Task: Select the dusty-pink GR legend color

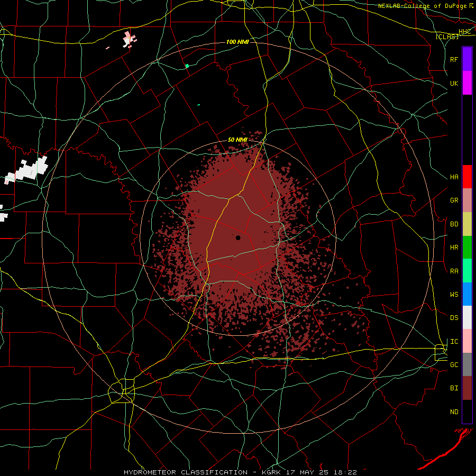Action: [467, 200]
